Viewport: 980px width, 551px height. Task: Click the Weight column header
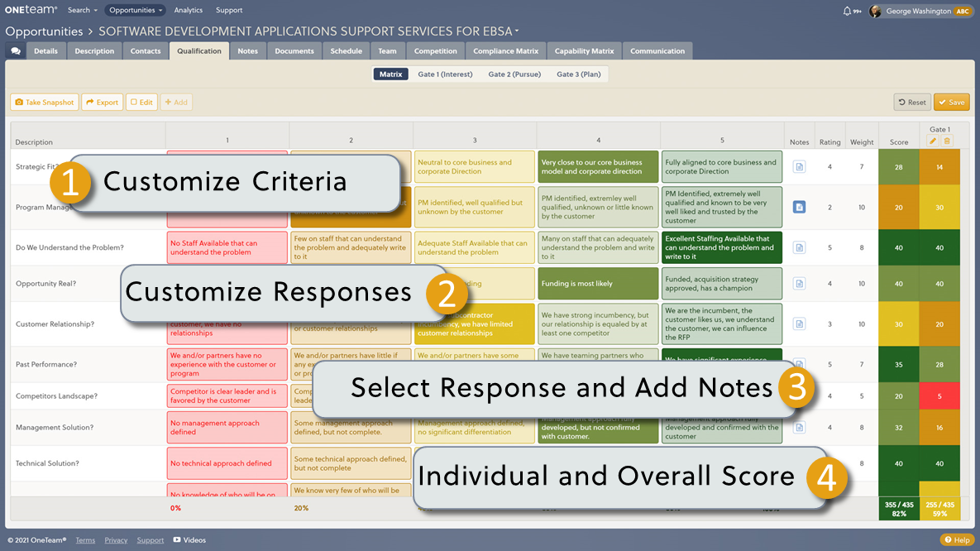(861, 142)
